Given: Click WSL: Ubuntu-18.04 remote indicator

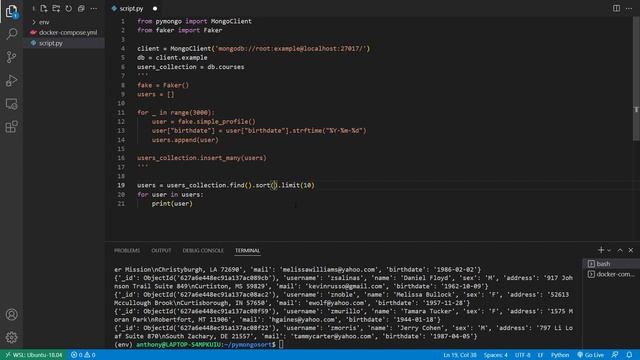Looking at the screenshot, I should click(x=33, y=355).
